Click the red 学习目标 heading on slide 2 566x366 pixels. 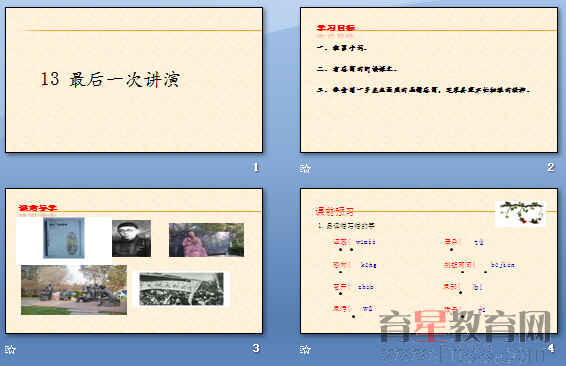tap(336, 28)
